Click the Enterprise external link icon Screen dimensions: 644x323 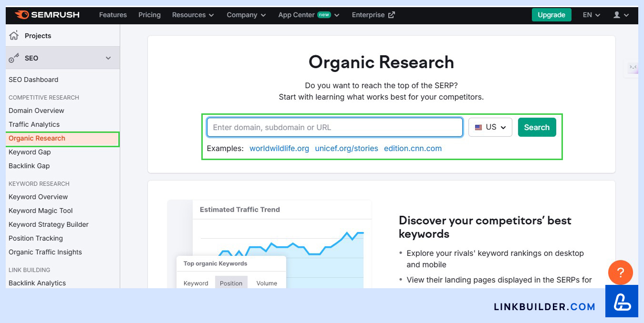point(392,15)
